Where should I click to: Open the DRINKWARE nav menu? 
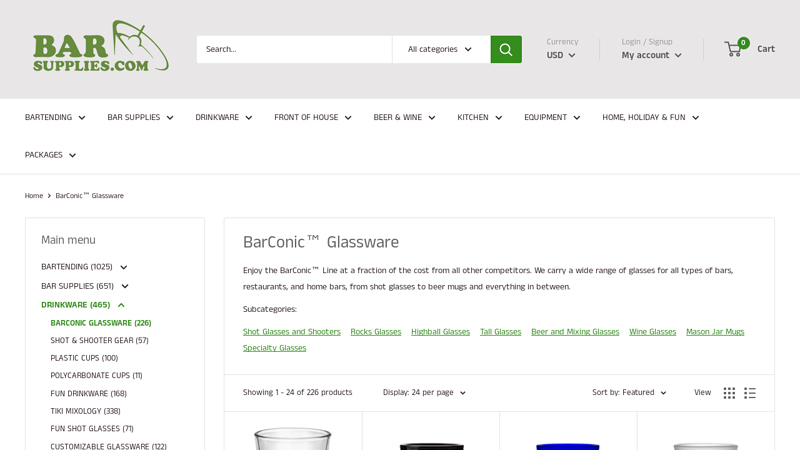point(224,117)
